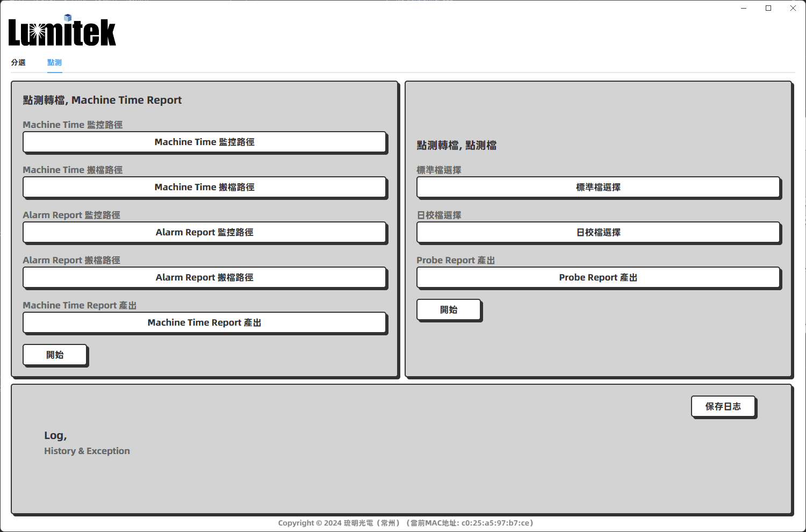Viewport: 806px width, 532px height.
Task: Click the Lumitek logo
Action: (62, 32)
